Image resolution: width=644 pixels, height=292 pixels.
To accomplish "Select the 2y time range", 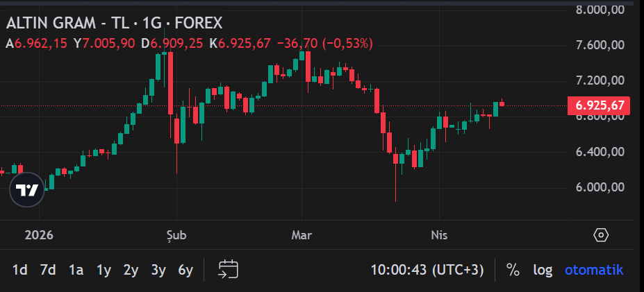I will tap(131, 270).
